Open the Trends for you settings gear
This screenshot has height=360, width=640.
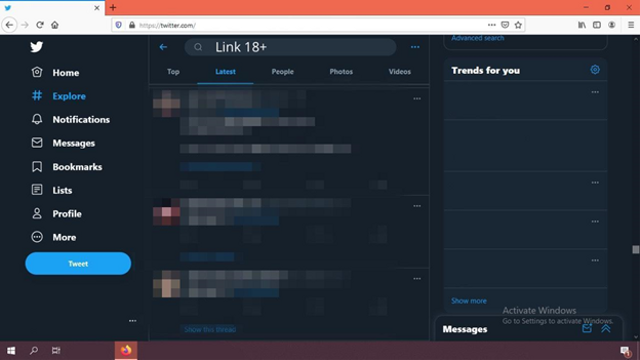coord(595,70)
